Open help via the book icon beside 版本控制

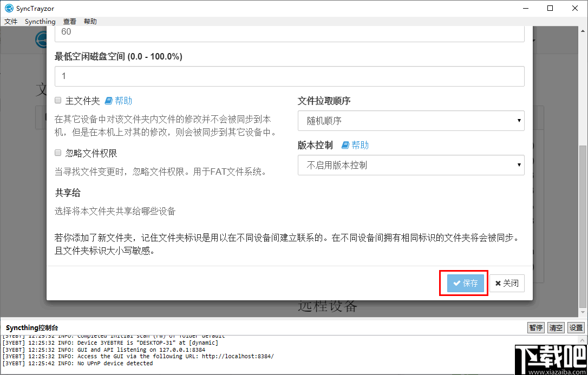point(345,144)
